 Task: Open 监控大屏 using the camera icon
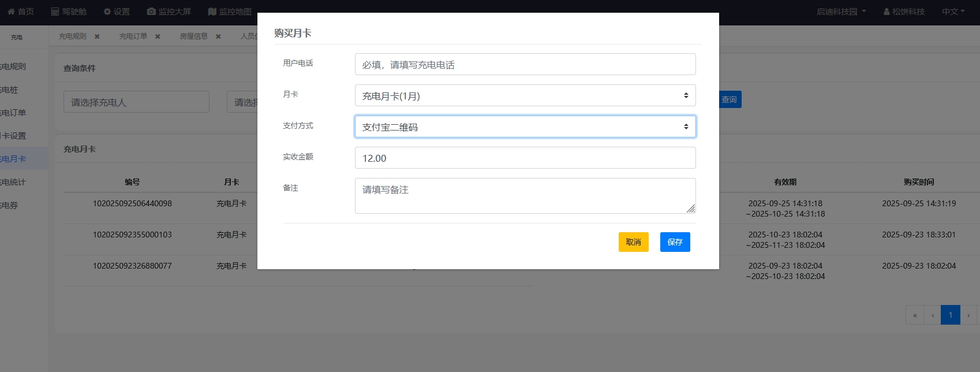(151, 12)
